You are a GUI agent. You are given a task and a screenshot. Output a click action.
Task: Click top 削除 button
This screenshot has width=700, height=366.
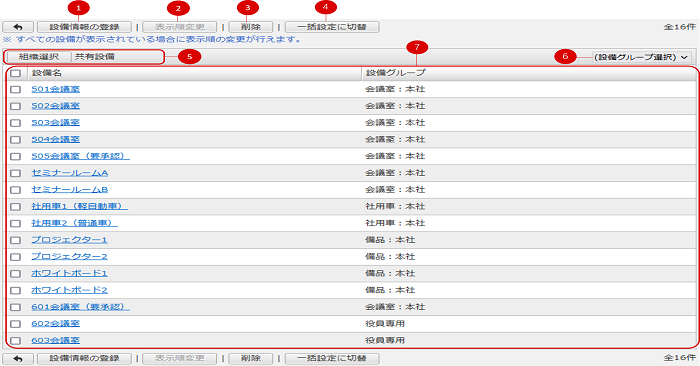250,27
